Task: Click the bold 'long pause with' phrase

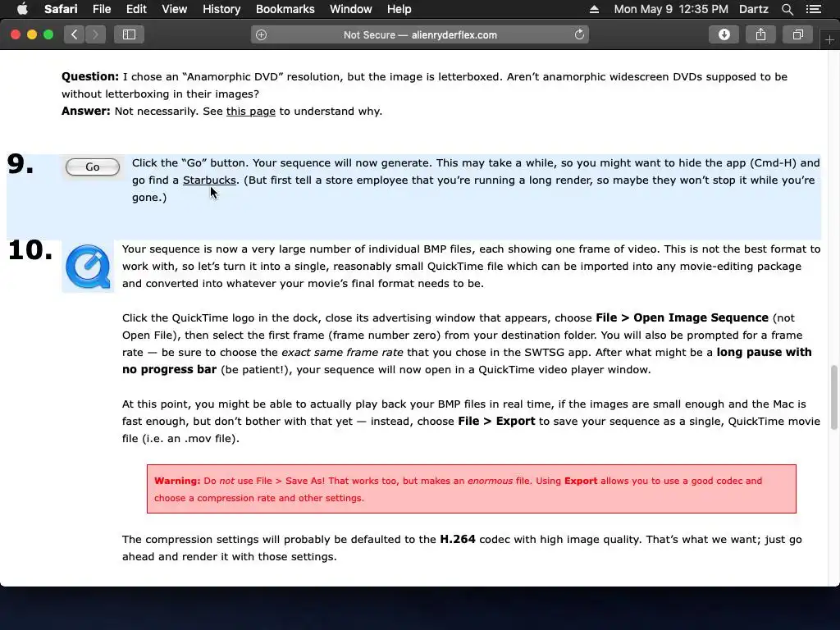Action: [x=764, y=352]
